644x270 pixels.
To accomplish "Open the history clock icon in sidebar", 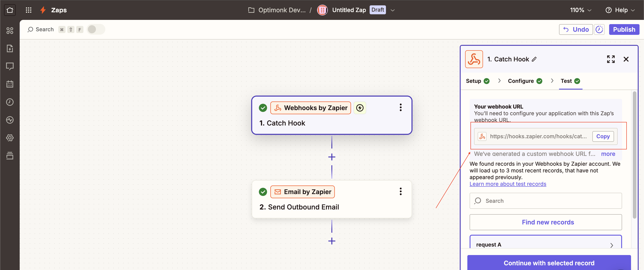I will pos(10,102).
